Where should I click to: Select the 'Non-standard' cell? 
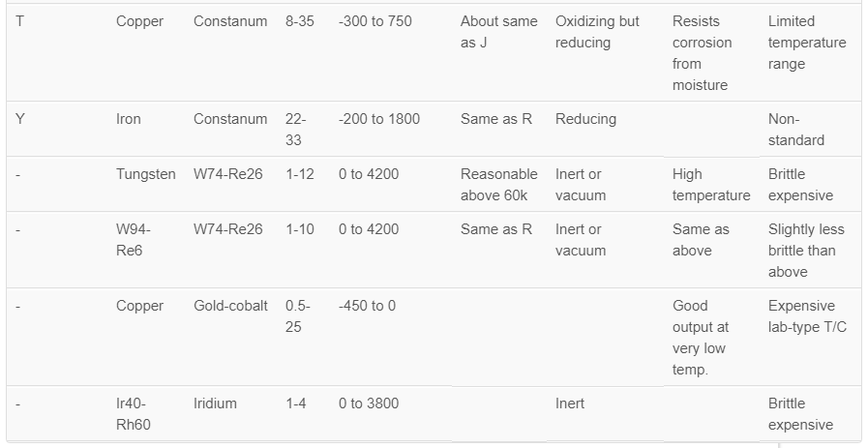(796, 130)
